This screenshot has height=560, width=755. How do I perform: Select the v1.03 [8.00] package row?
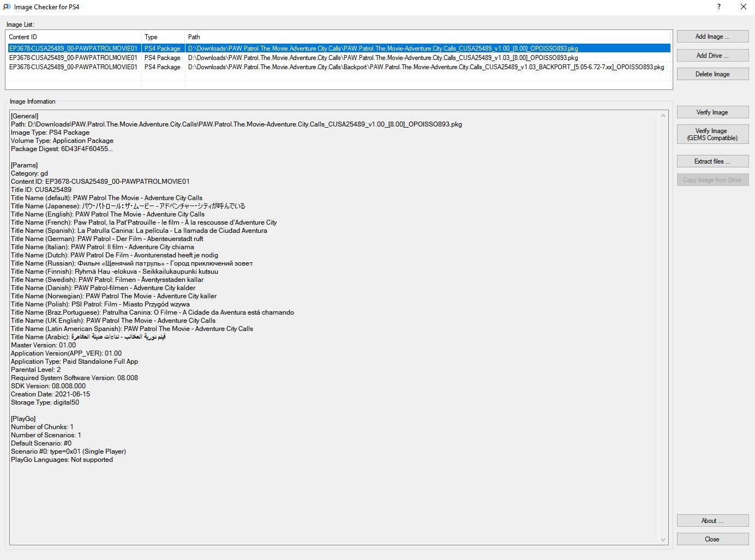pos(339,58)
